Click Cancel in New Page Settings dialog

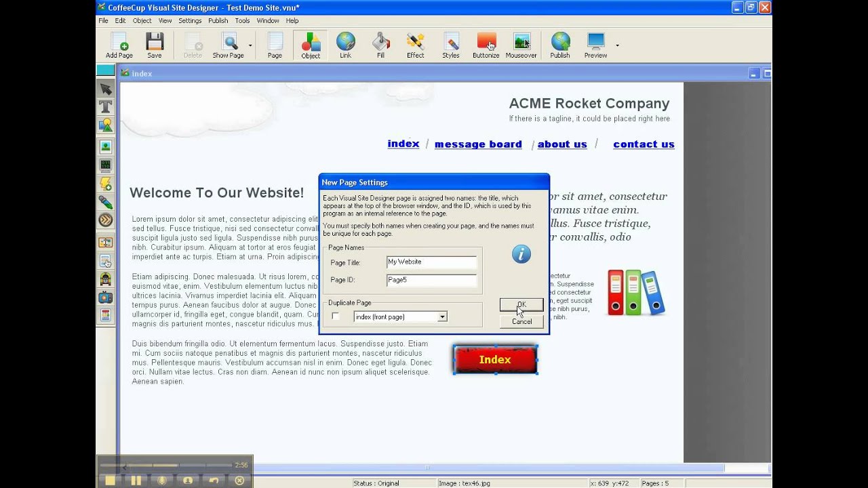point(521,321)
